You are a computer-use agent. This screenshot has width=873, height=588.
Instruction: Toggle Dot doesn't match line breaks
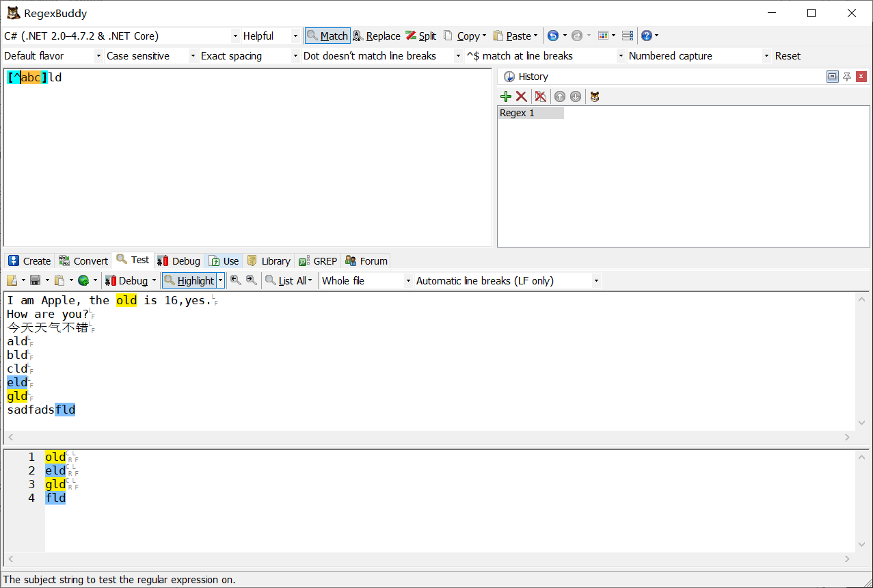tap(382, 56)
